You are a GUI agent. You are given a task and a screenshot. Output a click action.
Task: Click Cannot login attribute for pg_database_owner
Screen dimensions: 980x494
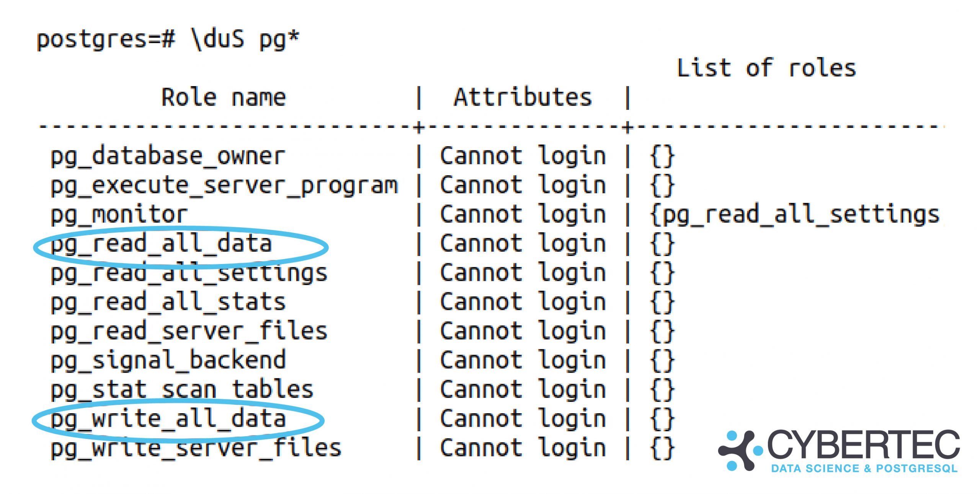[x=523, y=157]
